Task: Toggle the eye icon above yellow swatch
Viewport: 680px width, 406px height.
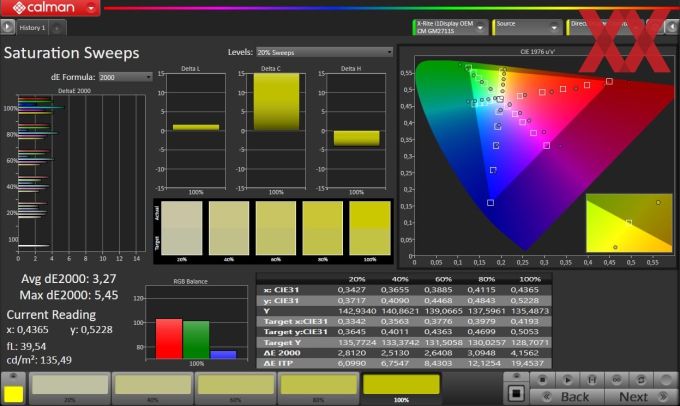Action: tap(13, 376)
